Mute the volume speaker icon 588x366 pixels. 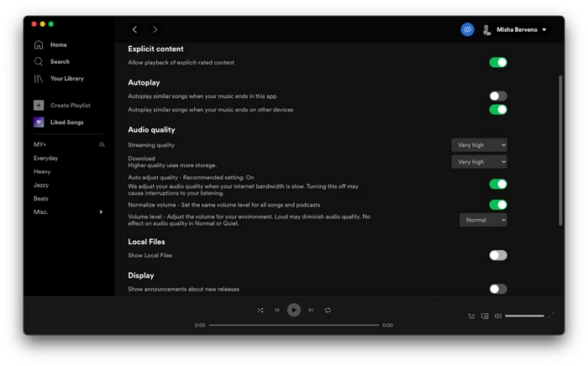(497, 316)
